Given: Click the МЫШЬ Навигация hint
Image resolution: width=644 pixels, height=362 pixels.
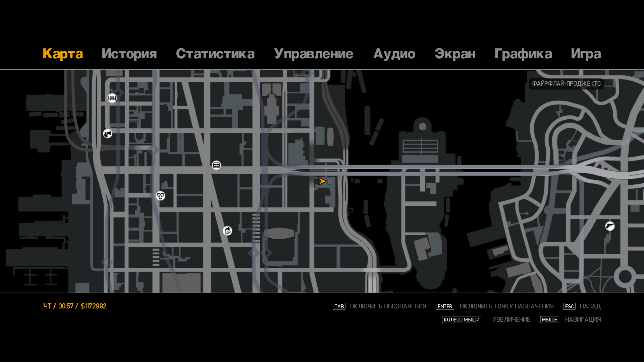Looking at the screenshot, I should pyautogui.click(x=549, y=320).
